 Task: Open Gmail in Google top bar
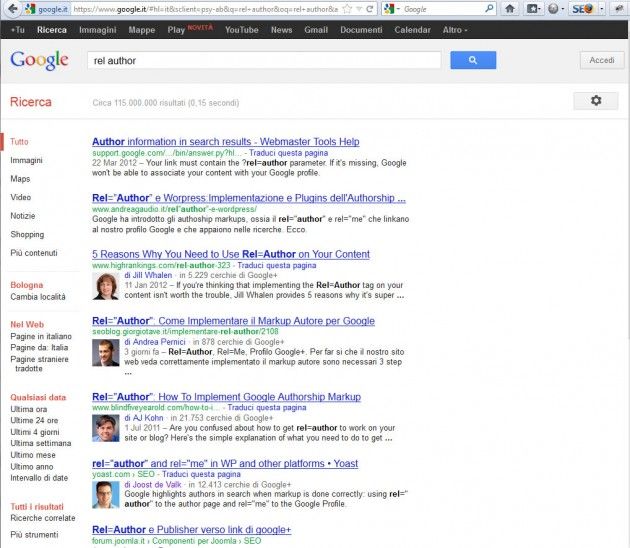point(316,30)
